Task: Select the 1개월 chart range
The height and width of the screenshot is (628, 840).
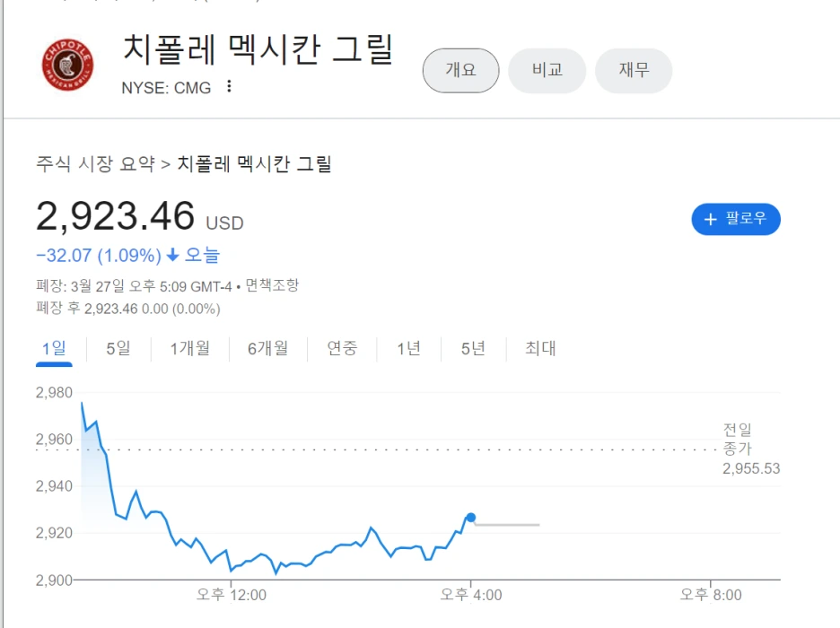Action: point(189,348)
